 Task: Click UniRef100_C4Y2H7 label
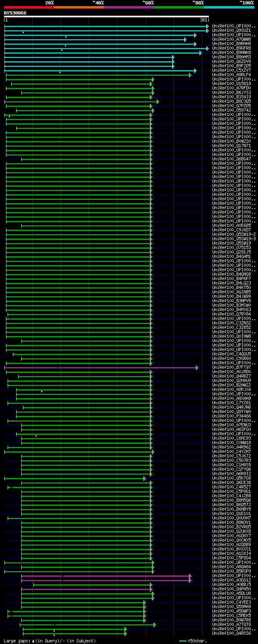(x=231, y=451)
